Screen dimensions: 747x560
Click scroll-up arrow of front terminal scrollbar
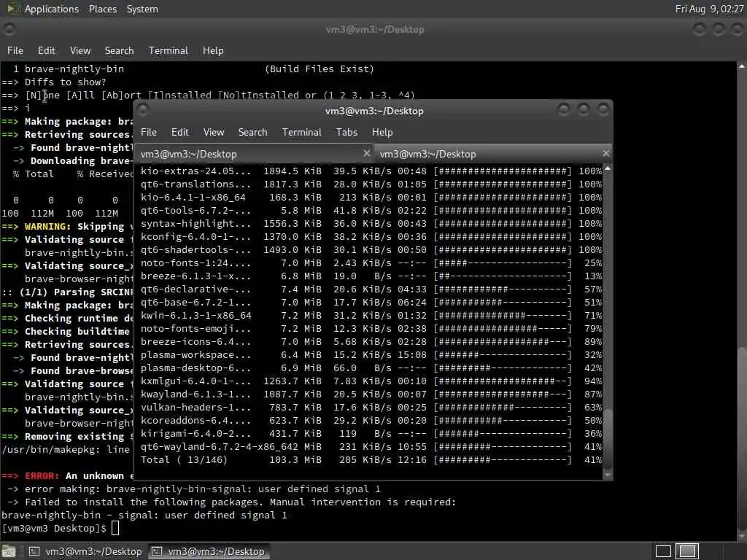[608, 169]
